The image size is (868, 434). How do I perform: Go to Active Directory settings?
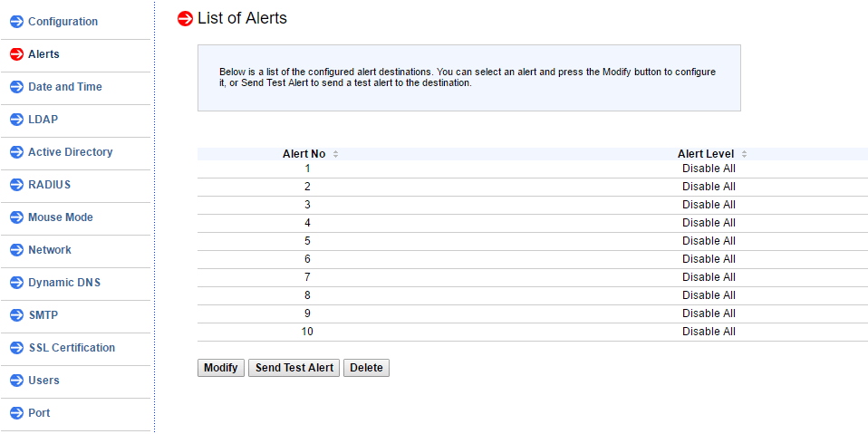click(x=70, y=152)
